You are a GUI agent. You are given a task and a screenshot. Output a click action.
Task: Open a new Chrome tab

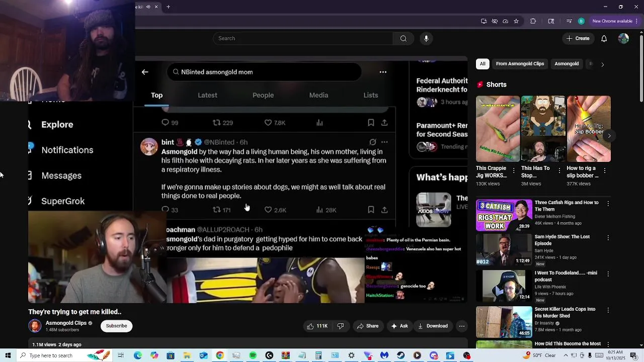(168, 7)
